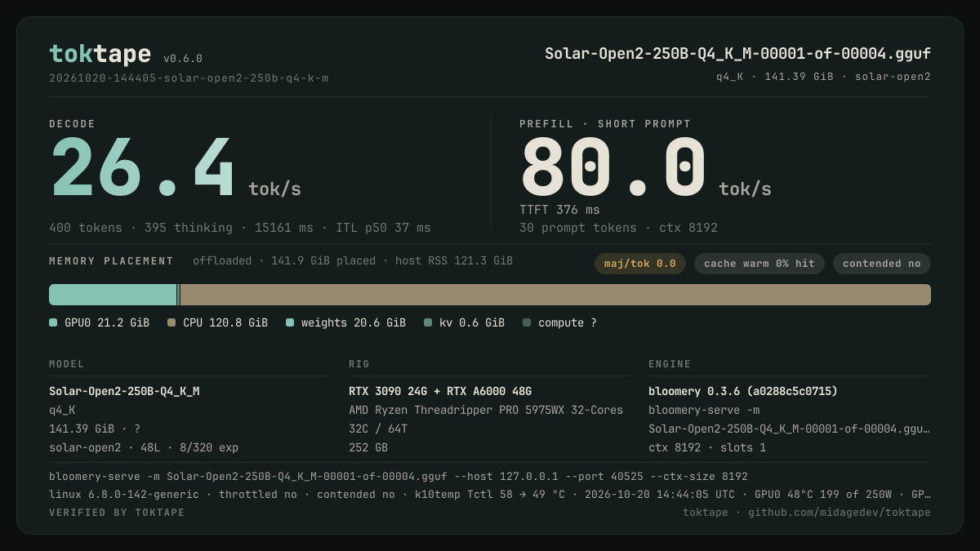The image size is (980, 551).
Task: Click the PREFILL · SHORT PROMPT label
Action: click(605, 124)
